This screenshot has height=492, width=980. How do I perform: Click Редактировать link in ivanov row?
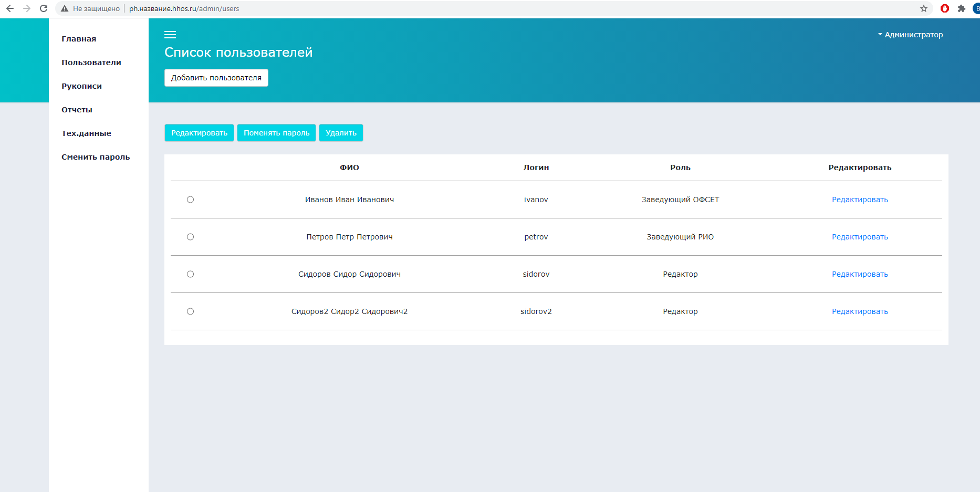860,200
